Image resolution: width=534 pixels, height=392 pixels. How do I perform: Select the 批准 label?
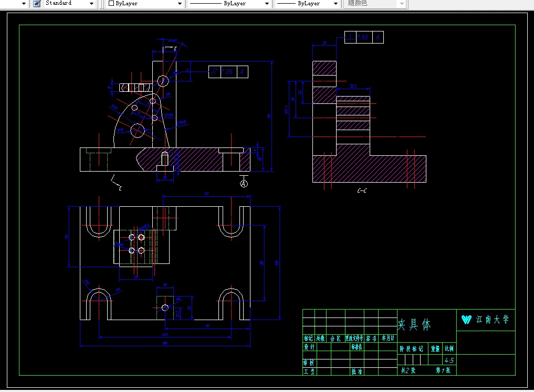(x=357, y=371)
